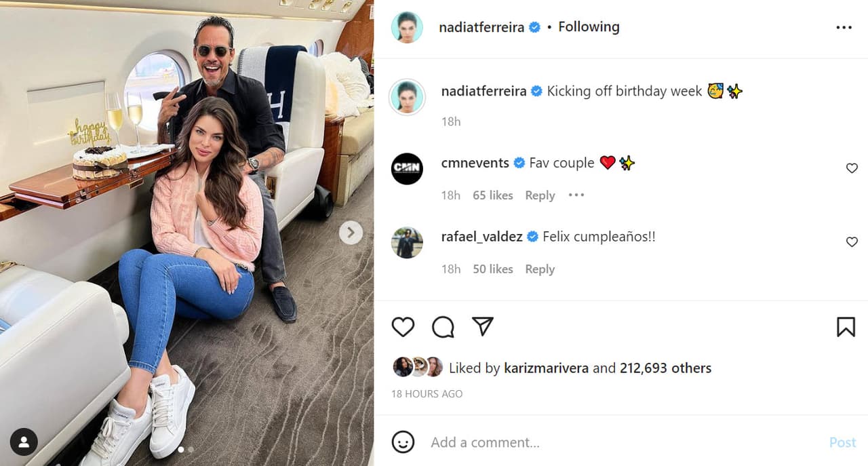Share the post with the paper plane icon

[482, 326]
